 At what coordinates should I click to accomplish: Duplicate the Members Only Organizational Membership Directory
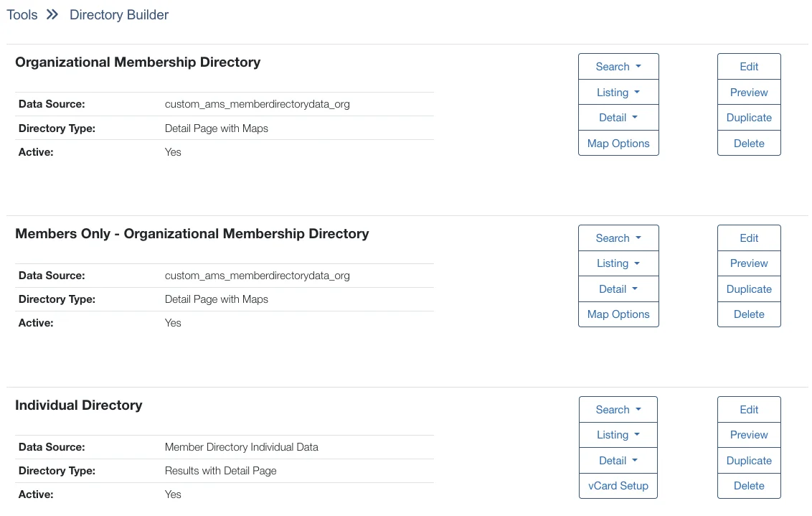pyautogui.click(x=748, y=289)
